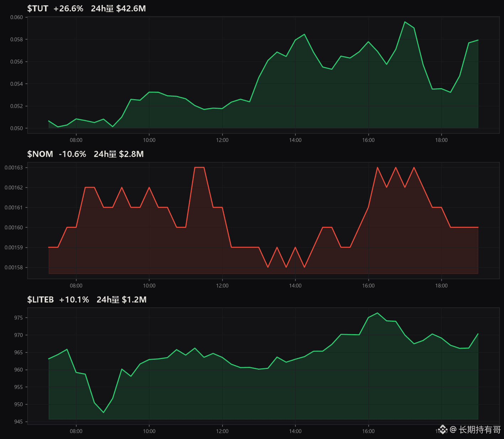Click the 975 price axis label
Image resolution: width=504 pixels, height=439 pixels.
point(18,318)
